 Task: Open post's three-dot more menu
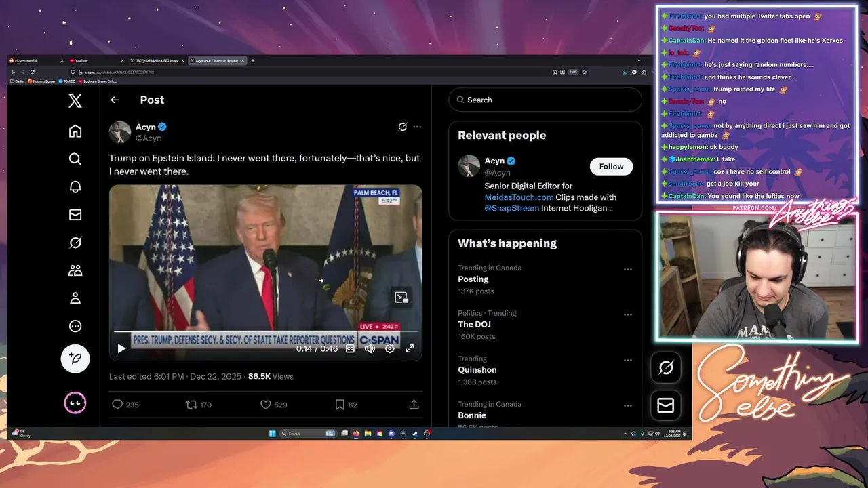[417, 127]
